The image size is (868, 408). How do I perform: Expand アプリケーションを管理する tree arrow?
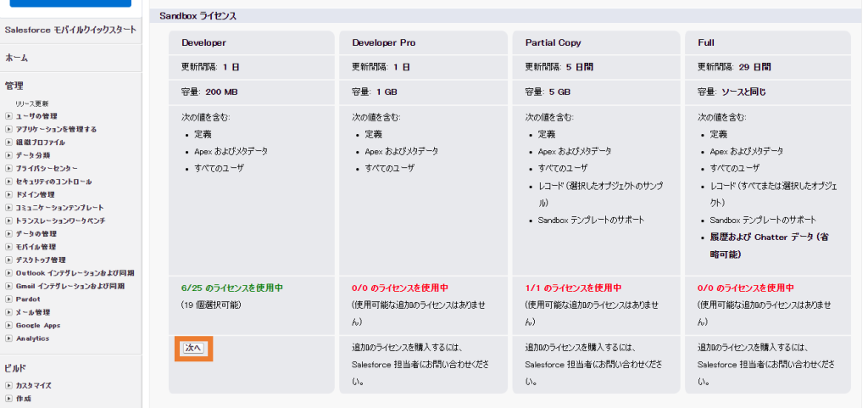[x=9, y=129]
